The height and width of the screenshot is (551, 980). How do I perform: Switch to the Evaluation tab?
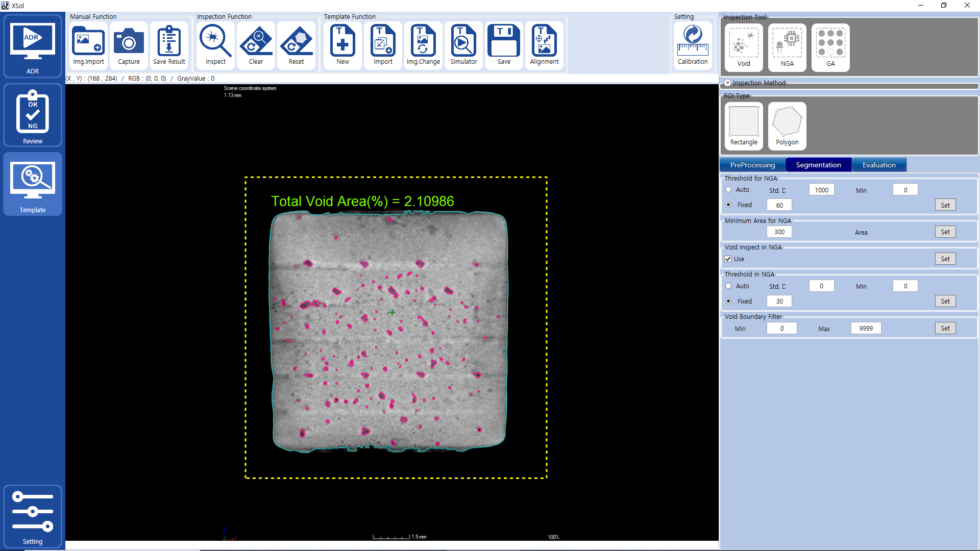[879, 165]
